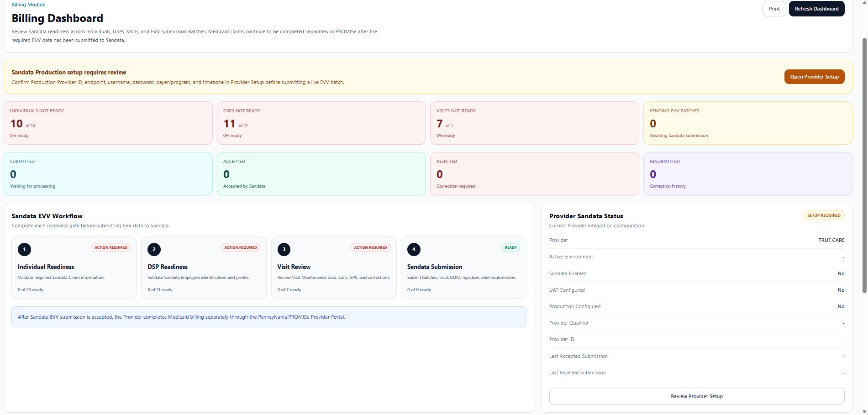
Task: Click 'Sandata Production setup requires review' title
Action: point(68,72)
